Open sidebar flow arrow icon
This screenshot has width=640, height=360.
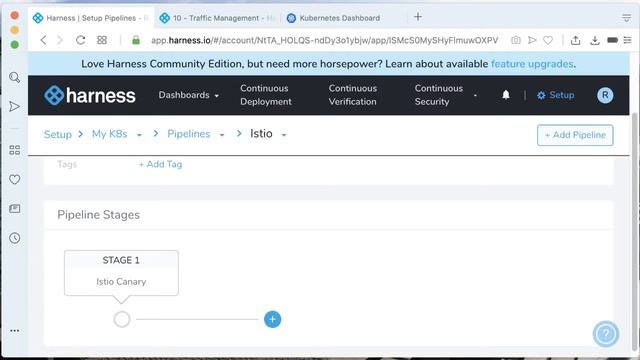(15, 107)
